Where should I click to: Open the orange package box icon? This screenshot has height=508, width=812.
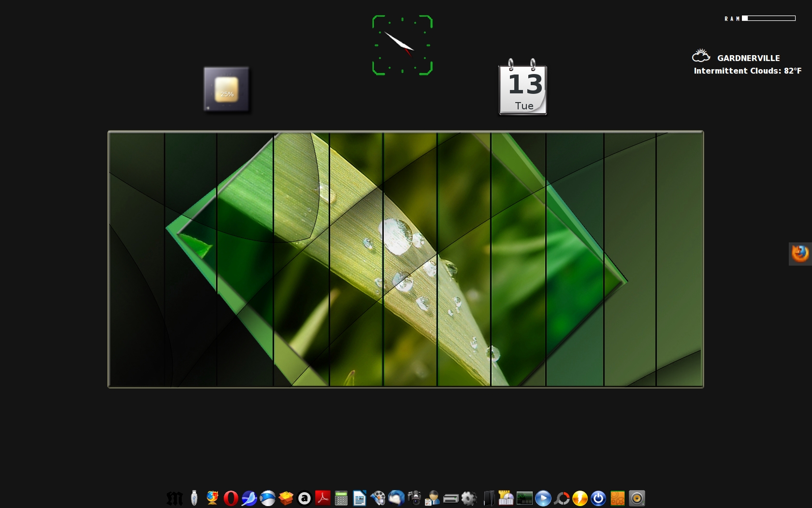(286, 498)
